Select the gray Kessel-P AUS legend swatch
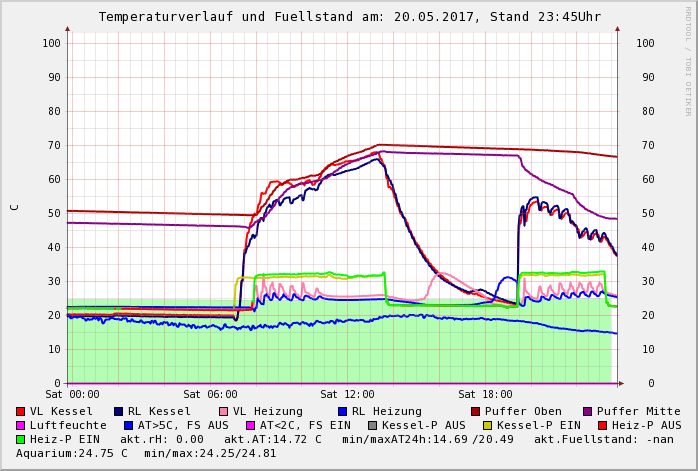Image resolution: width=698 pixels, height=471 pixels. tap(371, 425)
